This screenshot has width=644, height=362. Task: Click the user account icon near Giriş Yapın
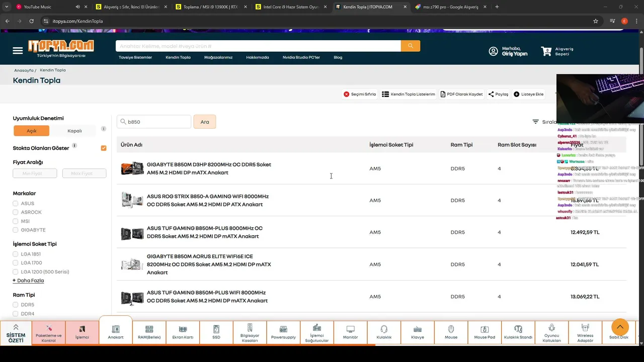pyautogui.click(x=494, y=51)
